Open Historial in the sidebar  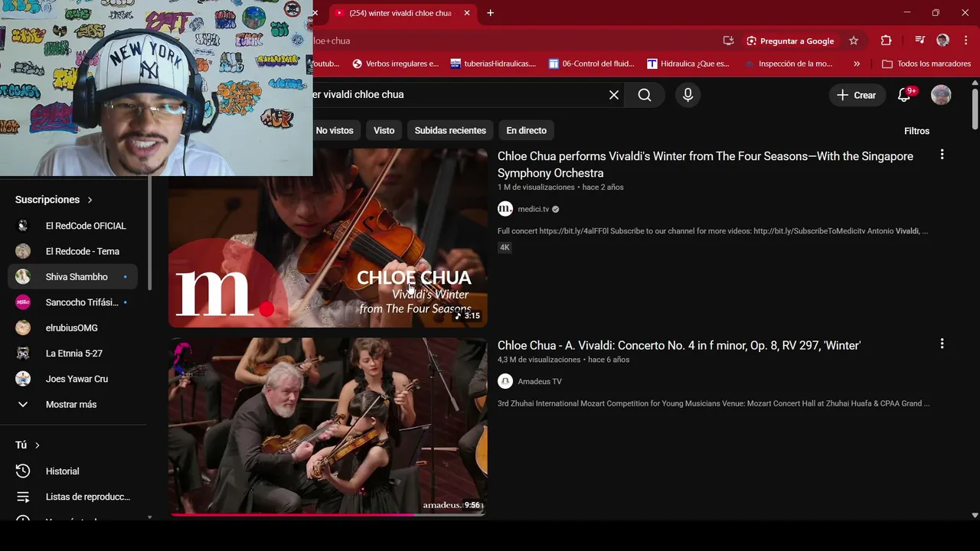pos(73,471)
